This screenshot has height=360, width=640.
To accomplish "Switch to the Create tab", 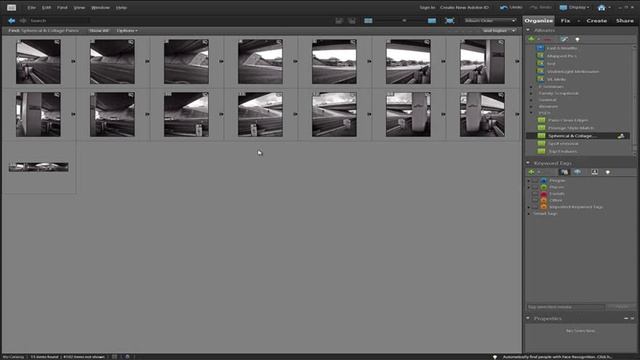I will tap(597, 20).
